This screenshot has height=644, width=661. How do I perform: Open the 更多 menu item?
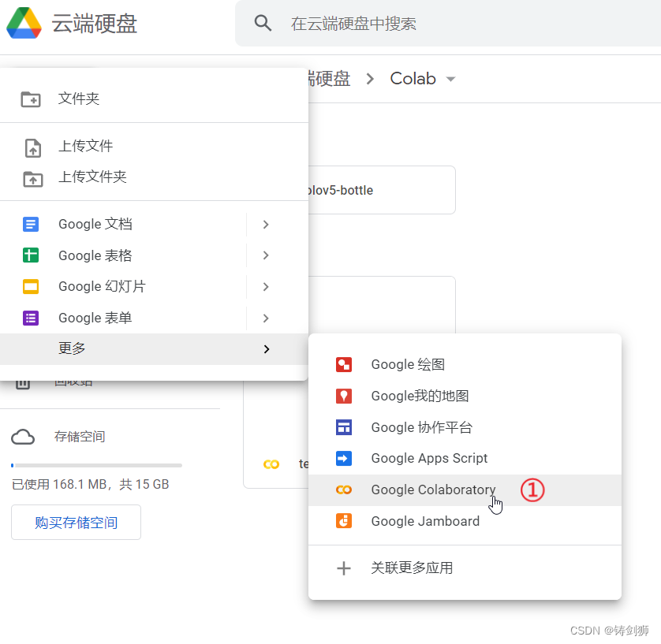tap(154, 349)
